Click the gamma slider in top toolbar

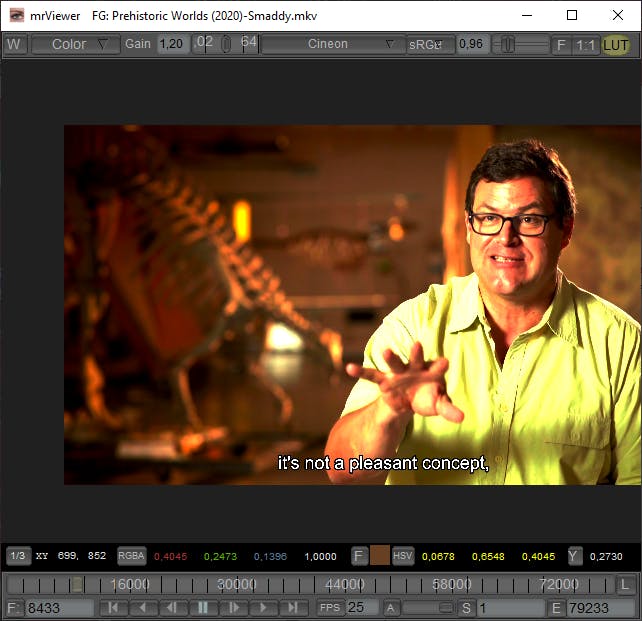[x=519, y=45]
